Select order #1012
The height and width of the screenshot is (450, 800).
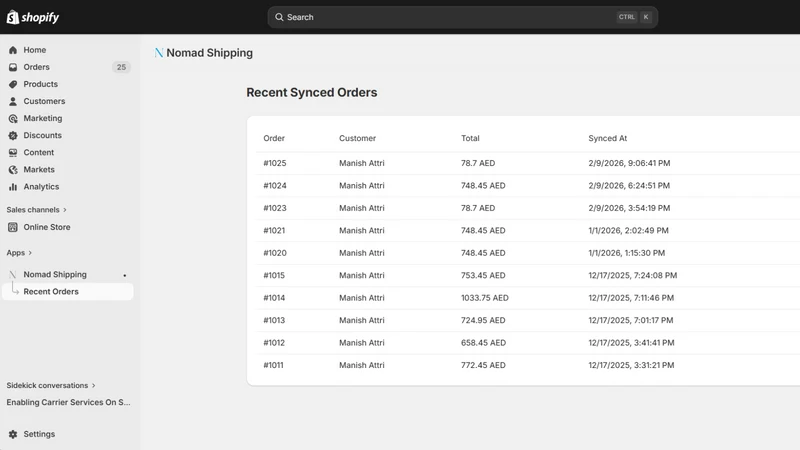(274, 343)
